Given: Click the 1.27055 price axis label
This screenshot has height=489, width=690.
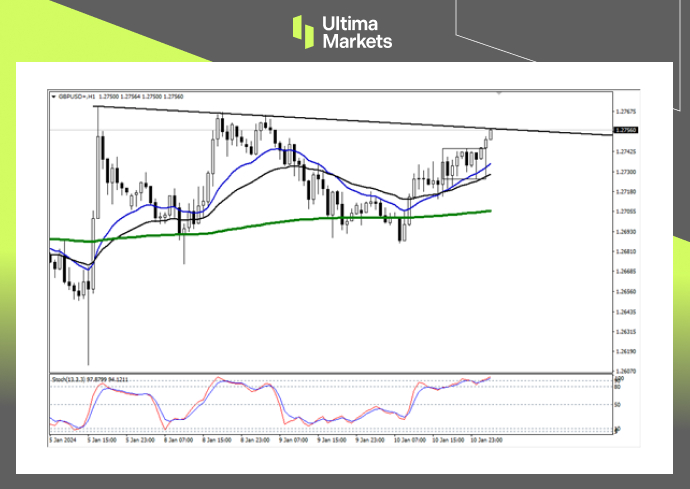Looking at the screenshot, I should click(x=626, y=212).
